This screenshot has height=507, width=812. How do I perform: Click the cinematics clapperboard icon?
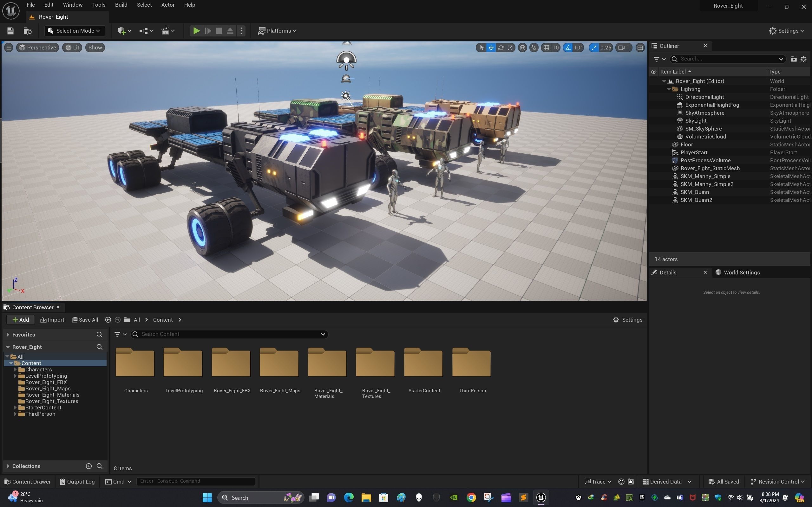[165, 31]
